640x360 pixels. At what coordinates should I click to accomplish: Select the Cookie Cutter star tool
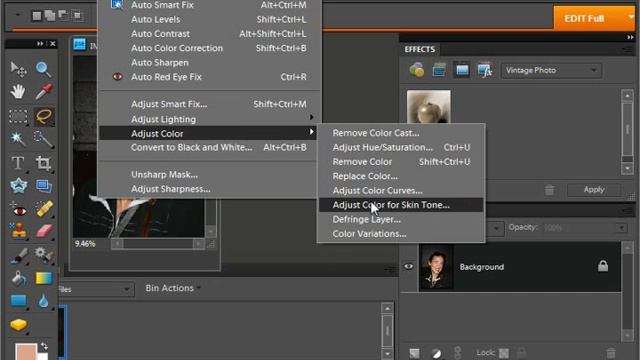pyautogui.click(x=18, y=186)
